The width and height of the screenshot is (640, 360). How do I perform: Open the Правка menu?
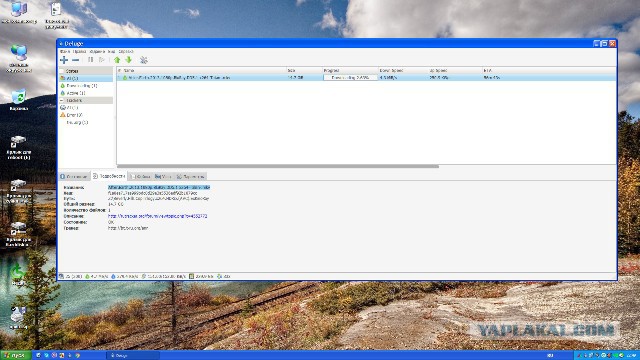coord(80,51)
